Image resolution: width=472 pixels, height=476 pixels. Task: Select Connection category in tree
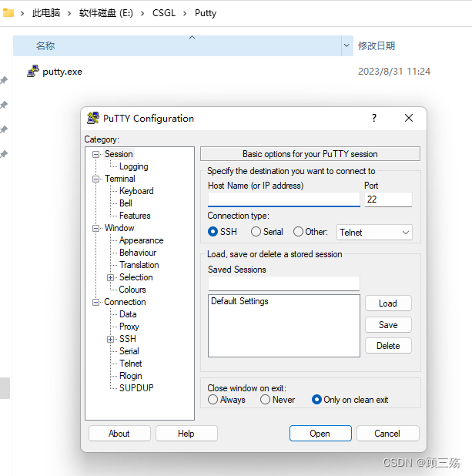(125, 302)
